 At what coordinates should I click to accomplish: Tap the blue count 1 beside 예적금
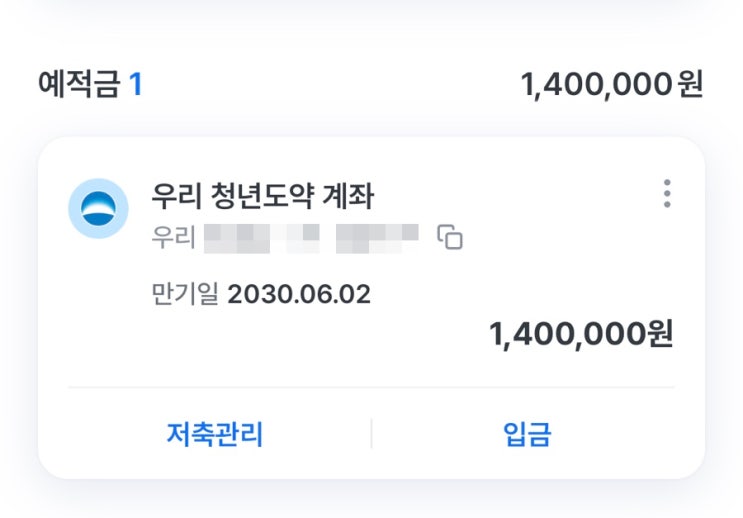pyautogui.click(x=135, y=84)
